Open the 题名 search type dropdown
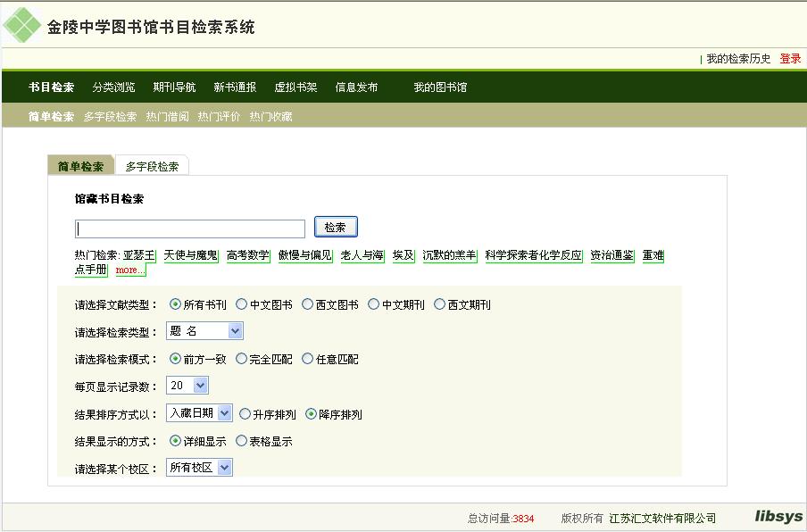The height and width of the screenshot is (532, 807). coord(204,331)
